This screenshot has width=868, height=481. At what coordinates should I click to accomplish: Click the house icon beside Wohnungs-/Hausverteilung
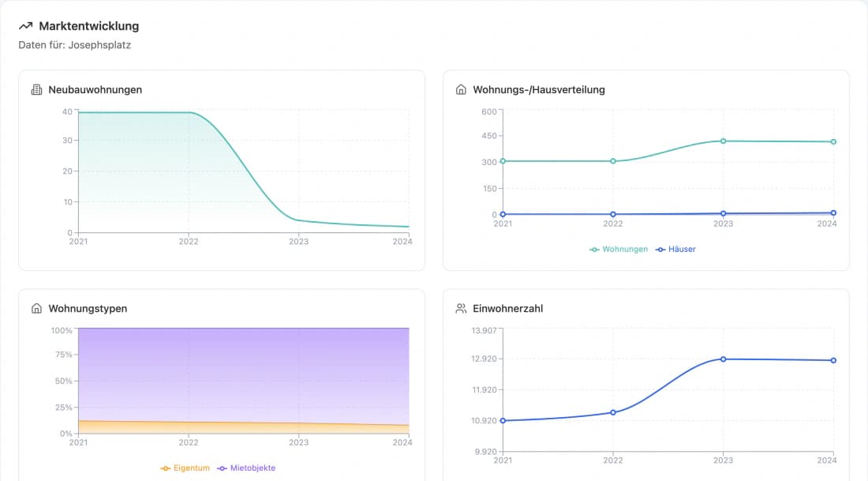(461, 90)
